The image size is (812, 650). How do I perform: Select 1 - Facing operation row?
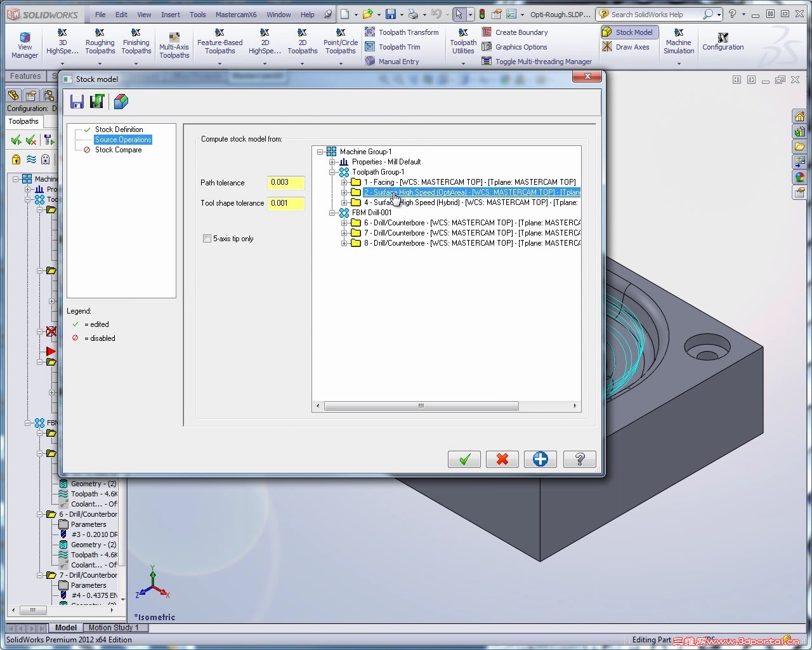pos(470,182)
